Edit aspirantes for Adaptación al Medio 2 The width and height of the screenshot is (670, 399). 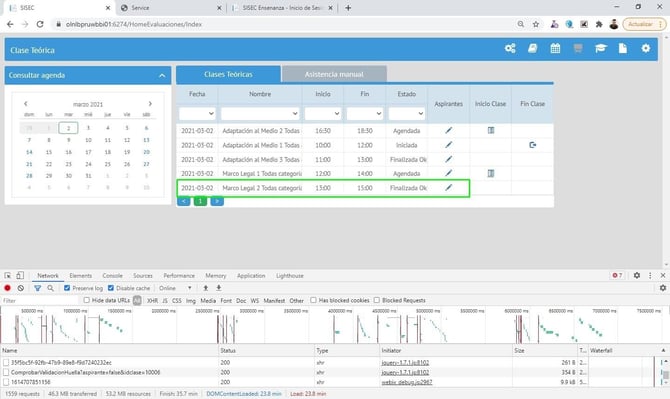tap(448, 130)
